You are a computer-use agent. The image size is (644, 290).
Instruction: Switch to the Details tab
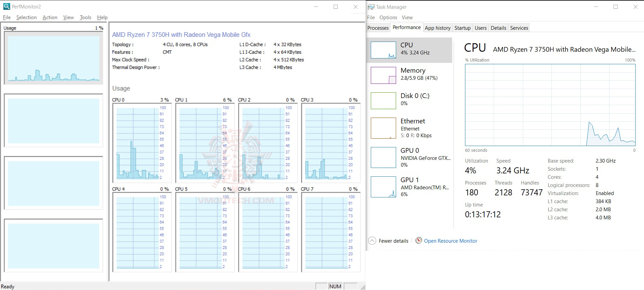click(498, 28)
